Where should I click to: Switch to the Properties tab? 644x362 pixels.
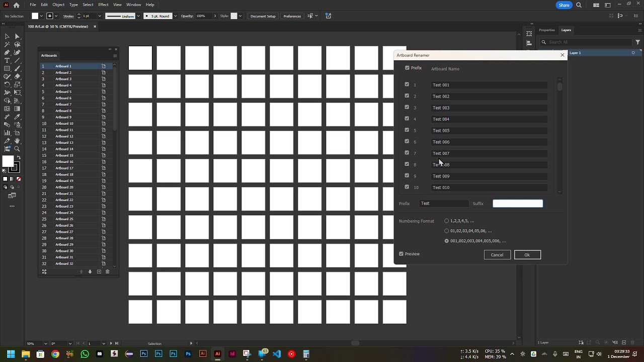[547, 30]
